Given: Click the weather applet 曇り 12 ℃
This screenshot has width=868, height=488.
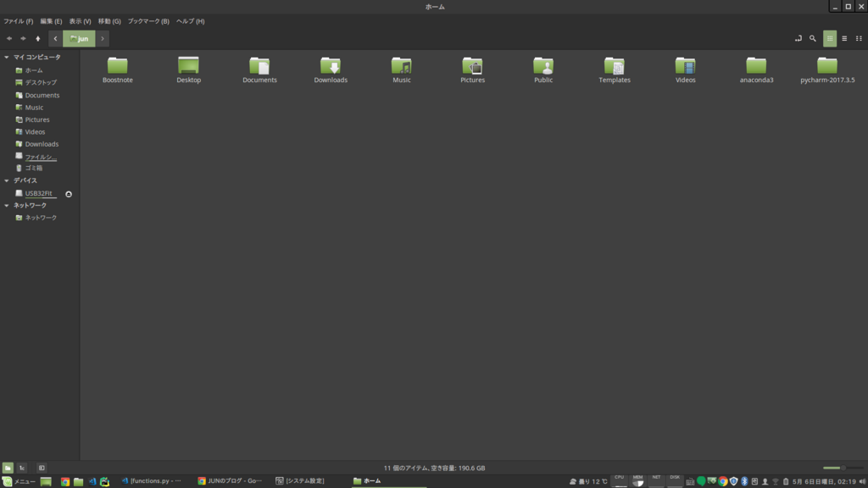Looking at the screenshot, I should [588, 481].
